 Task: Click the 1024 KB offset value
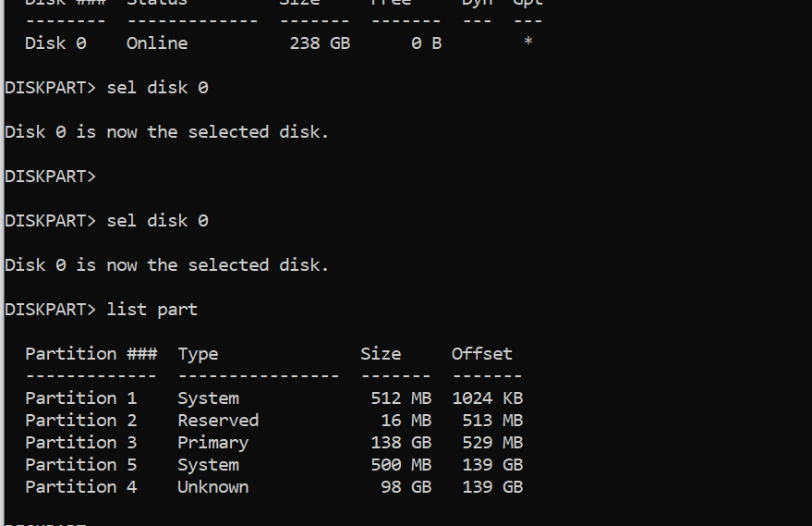click(487, 398)
